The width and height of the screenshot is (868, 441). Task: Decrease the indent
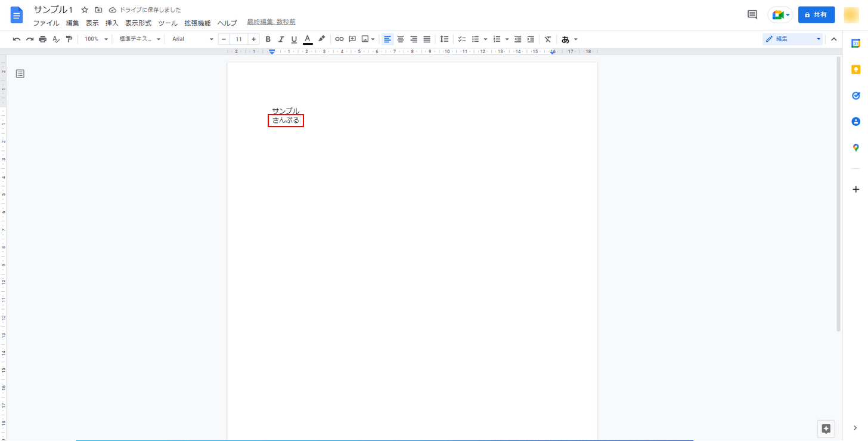(x=517, y=39)
